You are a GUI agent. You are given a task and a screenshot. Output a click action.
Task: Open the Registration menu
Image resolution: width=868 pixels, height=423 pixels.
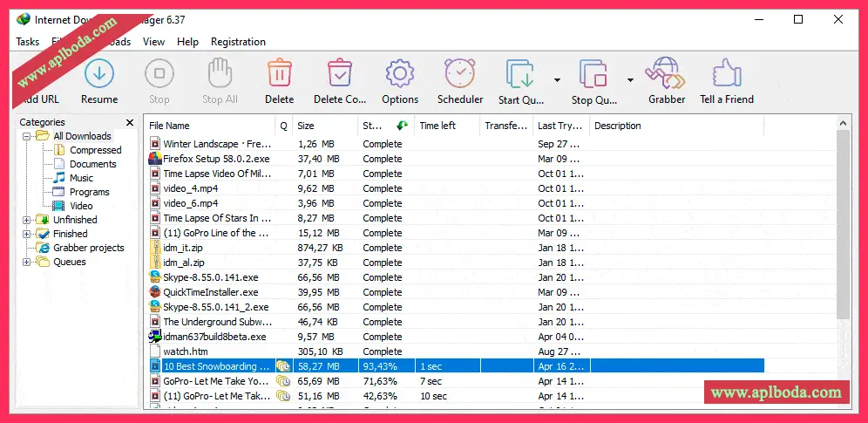pyautogui.click(x=238, y=41)
